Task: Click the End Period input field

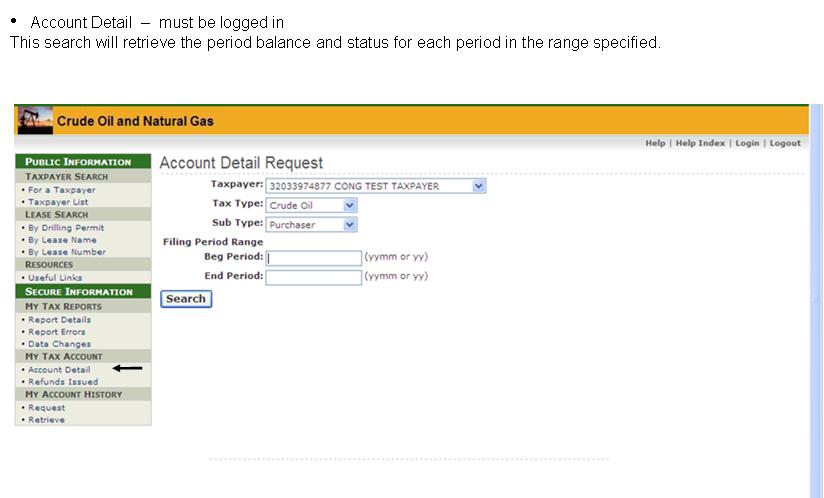Action: tap(314, 277)
